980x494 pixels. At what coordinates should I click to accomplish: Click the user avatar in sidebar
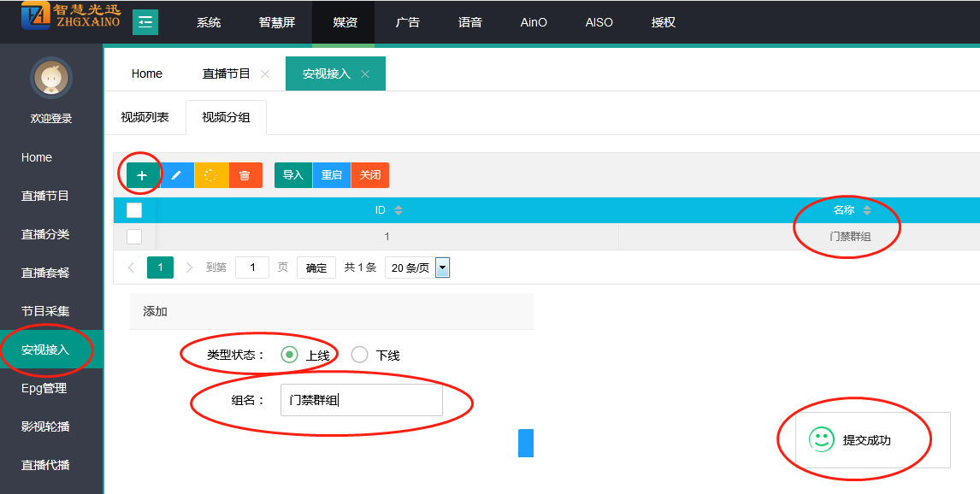[51, 79]
